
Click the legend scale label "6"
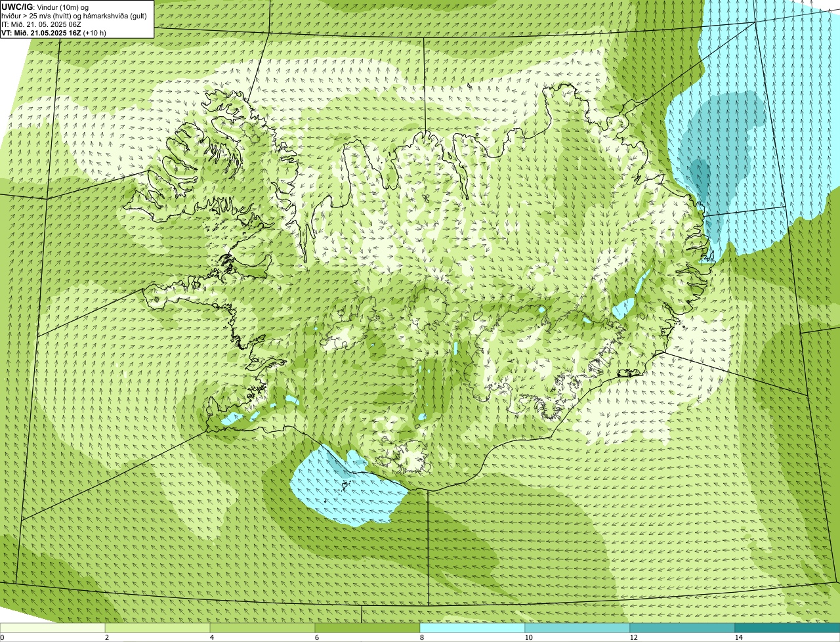[316, 637]
